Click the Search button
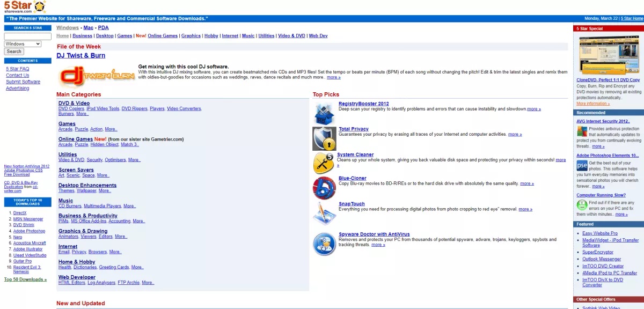The width and height of the screenshot is (644, 309). [14, 51]
